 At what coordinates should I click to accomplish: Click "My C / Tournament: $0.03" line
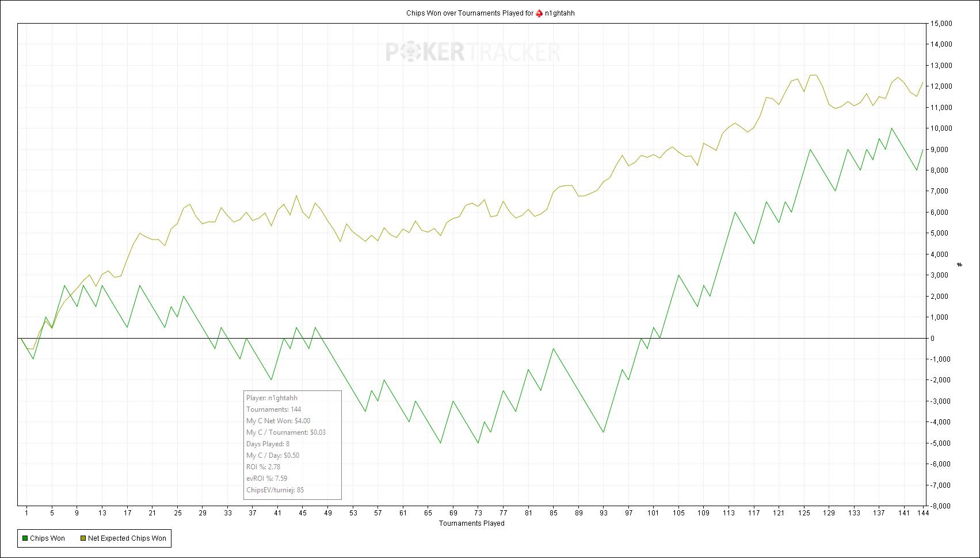click(x=286, y=432)
